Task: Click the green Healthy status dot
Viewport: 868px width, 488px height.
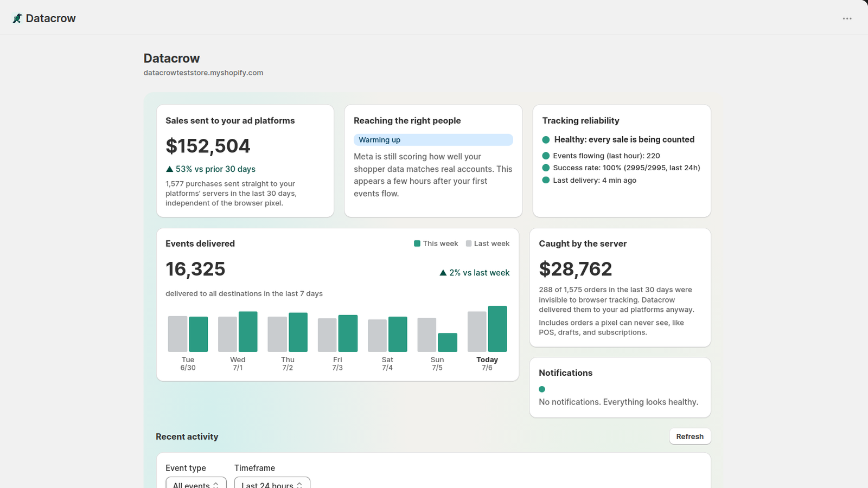Action: pyautogui.click(x=546, y=140)
